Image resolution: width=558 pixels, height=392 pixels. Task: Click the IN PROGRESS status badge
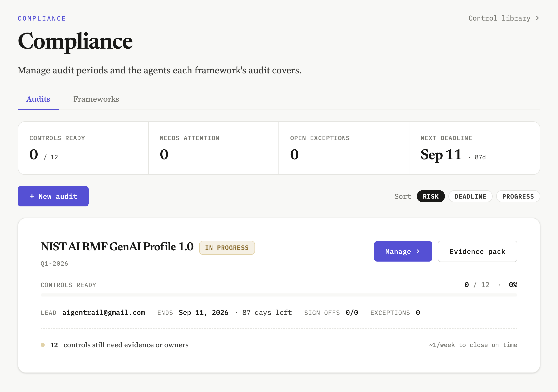(227, 248)
